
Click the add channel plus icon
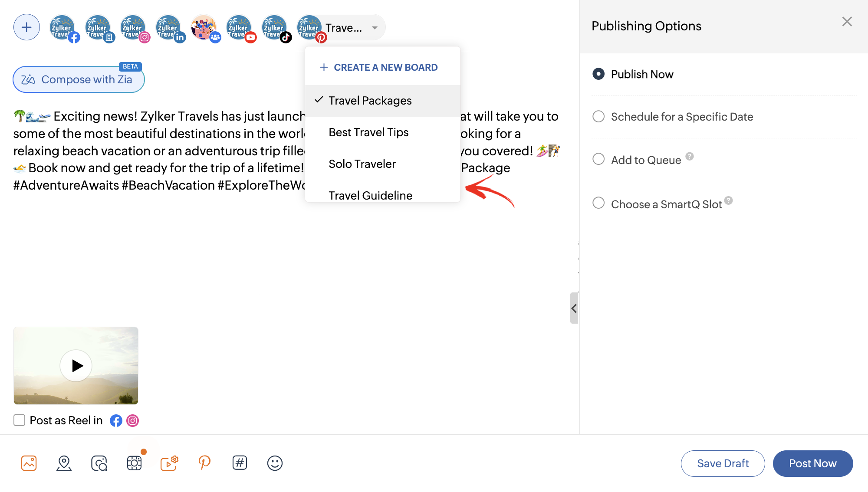26,27
